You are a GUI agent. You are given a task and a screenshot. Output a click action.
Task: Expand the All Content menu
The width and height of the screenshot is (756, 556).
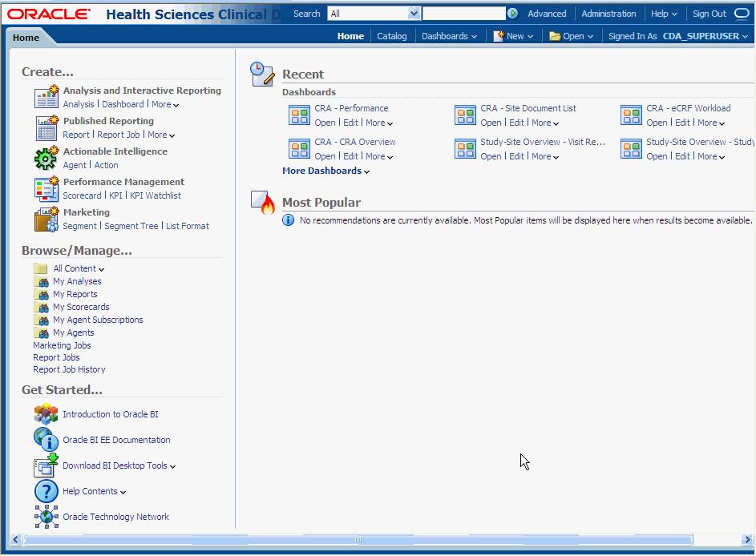point(79,268)
